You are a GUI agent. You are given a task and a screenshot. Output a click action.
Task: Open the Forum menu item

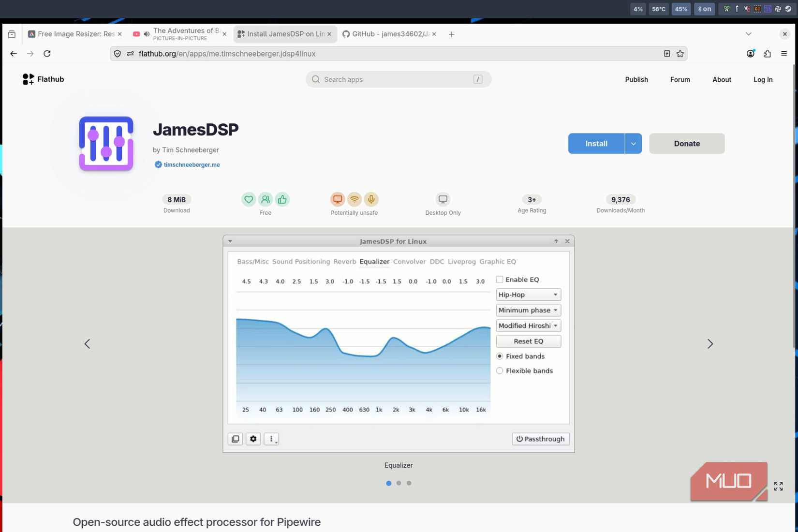click(x=680, y=79)
